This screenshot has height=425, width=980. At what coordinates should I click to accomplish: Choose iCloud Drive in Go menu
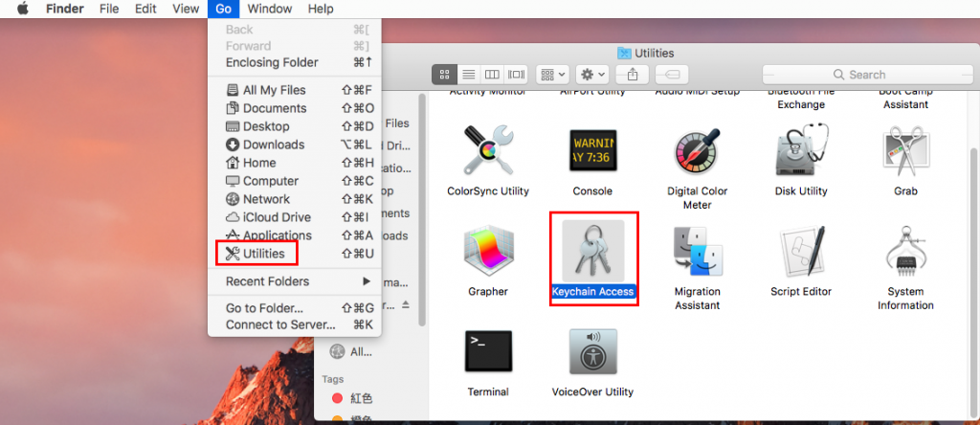click(x=295, y=217)
